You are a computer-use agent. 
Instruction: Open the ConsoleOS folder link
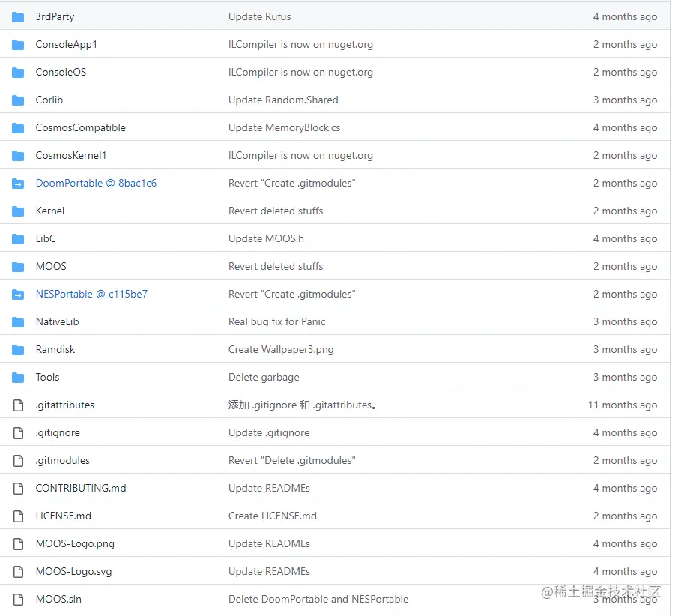click(x=61, y=72)
